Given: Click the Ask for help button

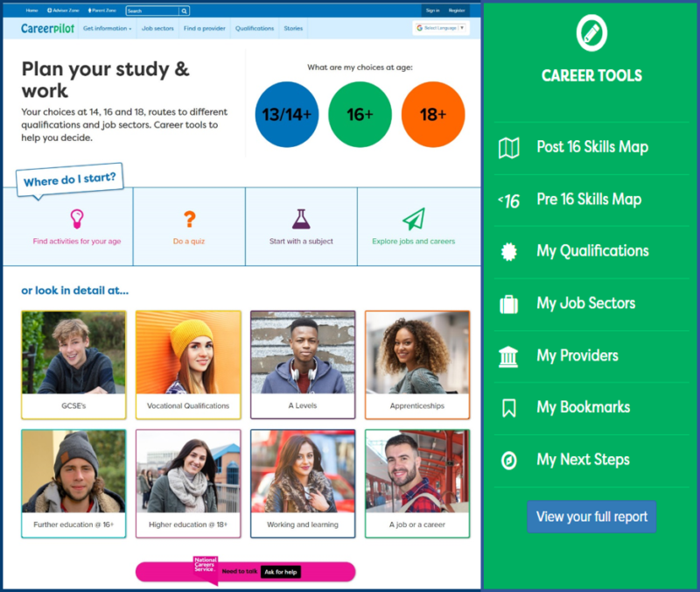Looking at the screenshot, I should pyautogui.click(x=281, y=572).
